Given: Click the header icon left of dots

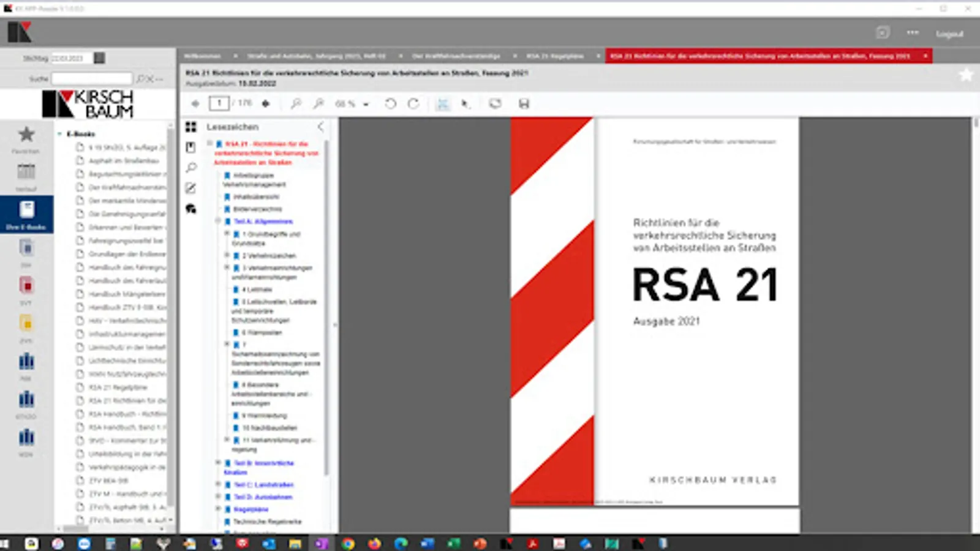Looking at the screenshot, I should click(883, 32).
